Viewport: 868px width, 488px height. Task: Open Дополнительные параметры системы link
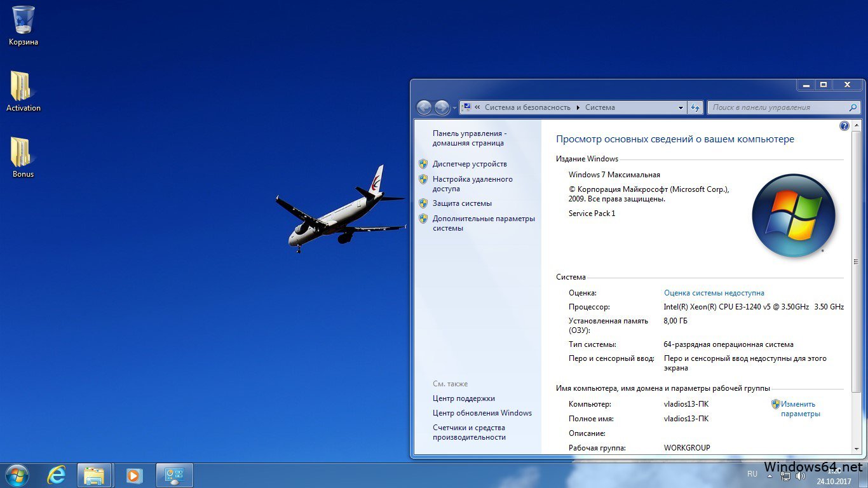click(484, 223)
